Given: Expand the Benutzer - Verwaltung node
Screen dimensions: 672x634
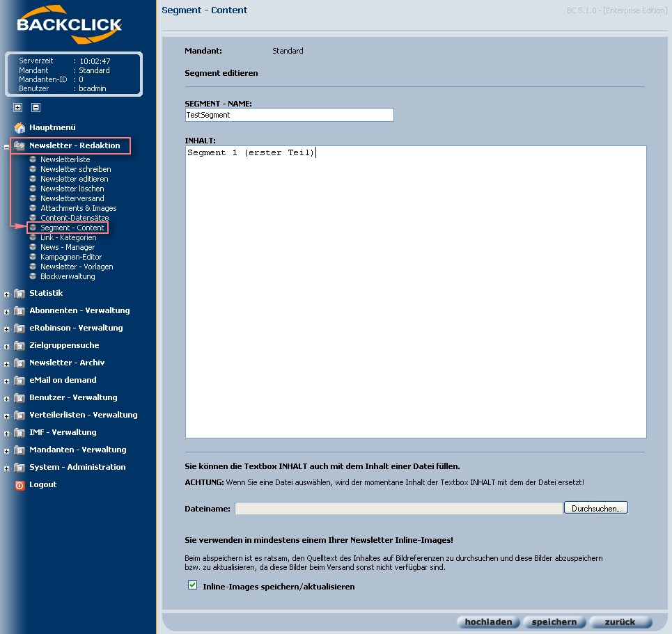Looking at the screenshot, I should (6, 399).
